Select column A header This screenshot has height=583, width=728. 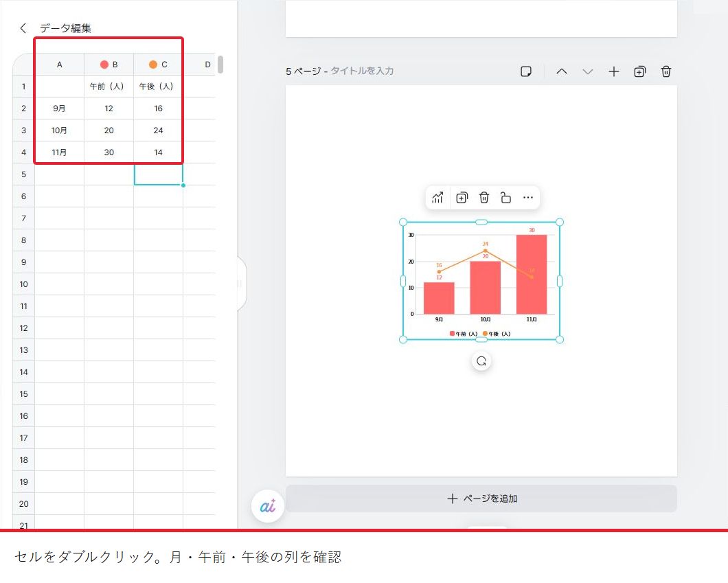[x=60, y=65]
